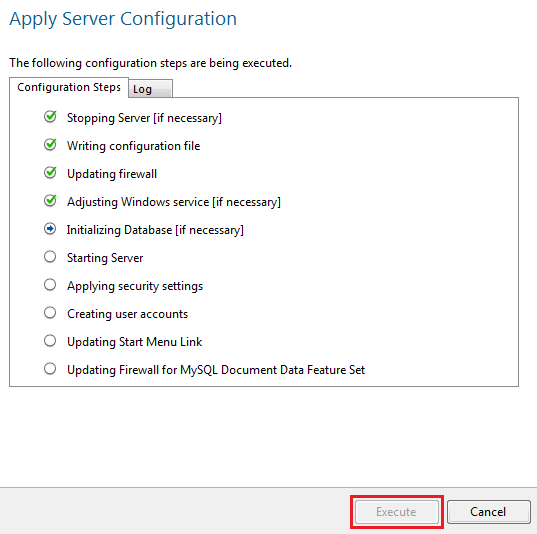Click the circle icon next to Creating user accounts
Screen dimensions: 537x534
50,313
